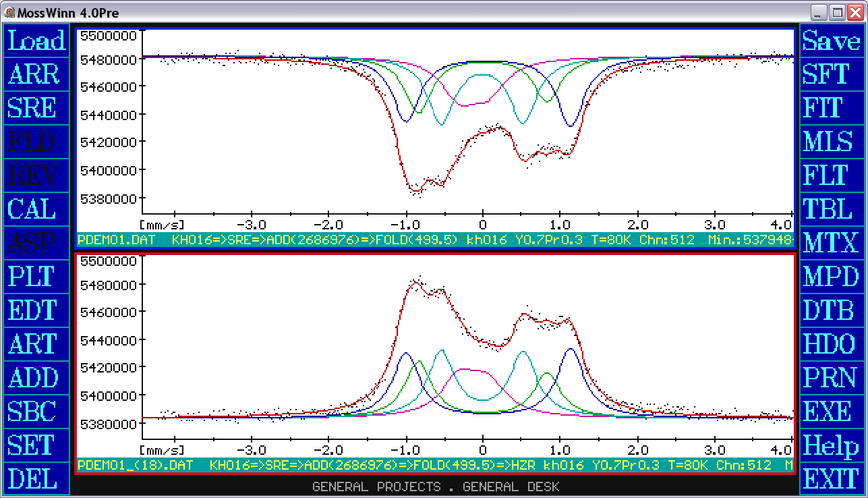Click the SRE button in left panel

coord(36,108)
